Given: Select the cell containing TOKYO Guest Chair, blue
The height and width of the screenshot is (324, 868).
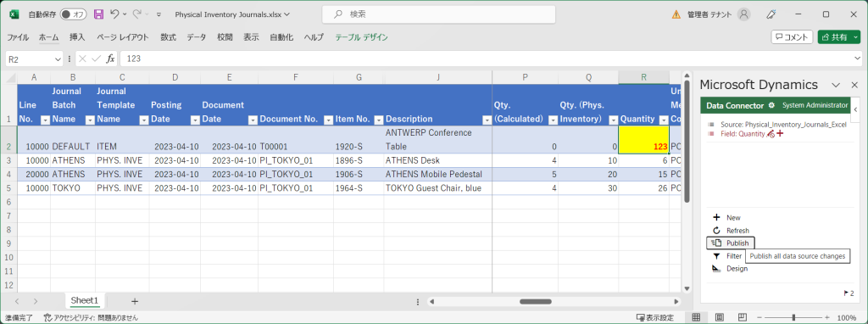Looking at the screenshot, I should pyautogui.click(x=438, y=188).
